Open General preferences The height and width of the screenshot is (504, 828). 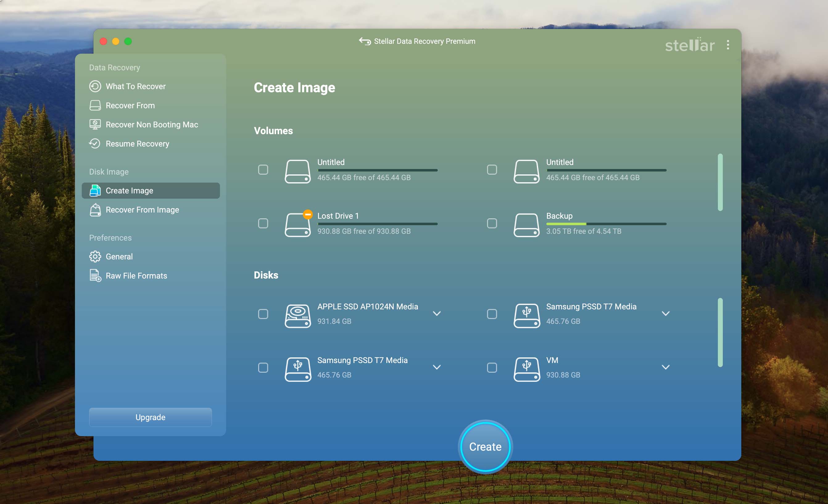pyautogui.click(x=151, y=257)
